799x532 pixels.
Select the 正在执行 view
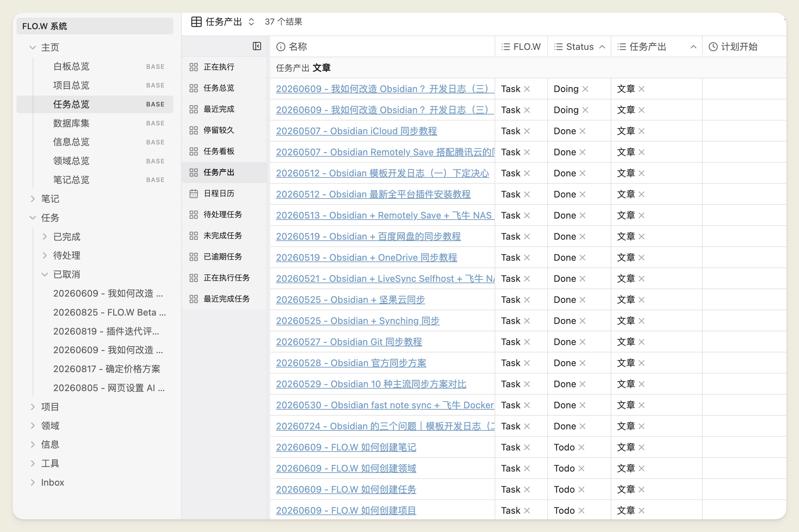pyautogui.click(x=224, y=67)
